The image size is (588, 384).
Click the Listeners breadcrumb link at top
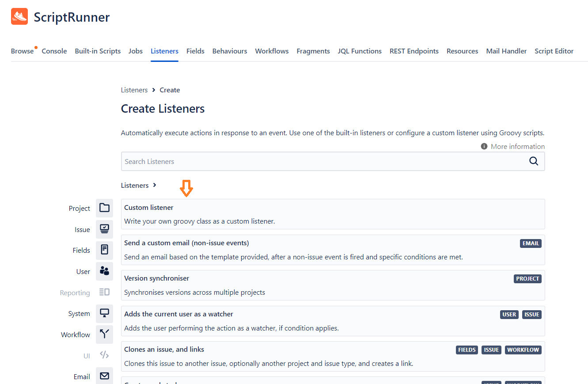134,90
